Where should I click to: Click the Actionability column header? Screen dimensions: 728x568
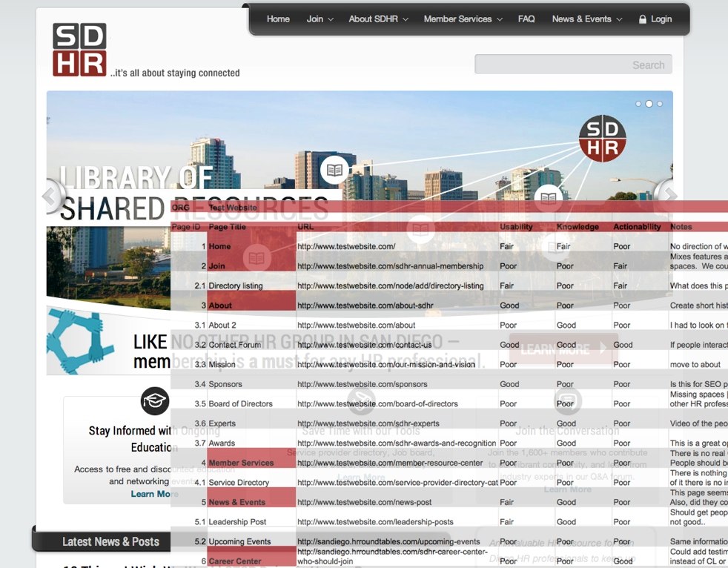tap(637, 227)
